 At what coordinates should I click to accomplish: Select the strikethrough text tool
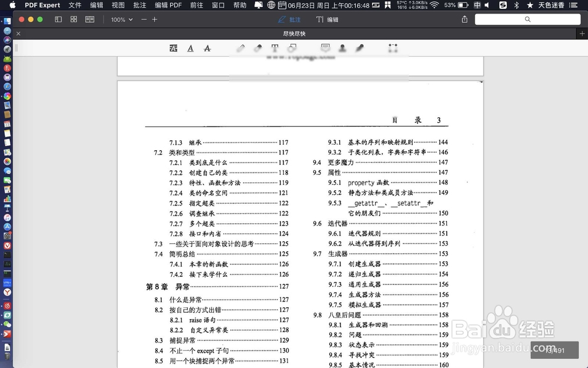coord(207,48)
